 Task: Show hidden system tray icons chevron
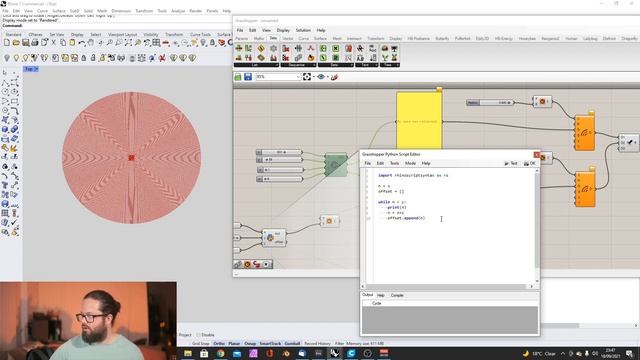tap(563, 353)
